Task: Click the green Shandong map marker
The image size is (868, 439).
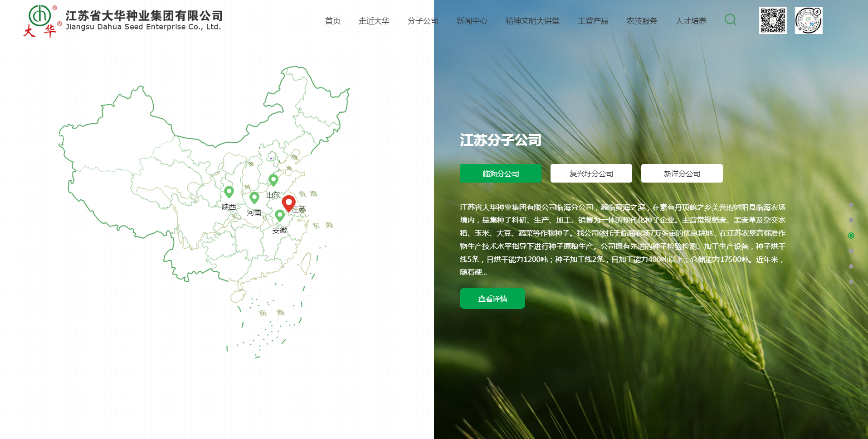Action: tap(273, 179)
